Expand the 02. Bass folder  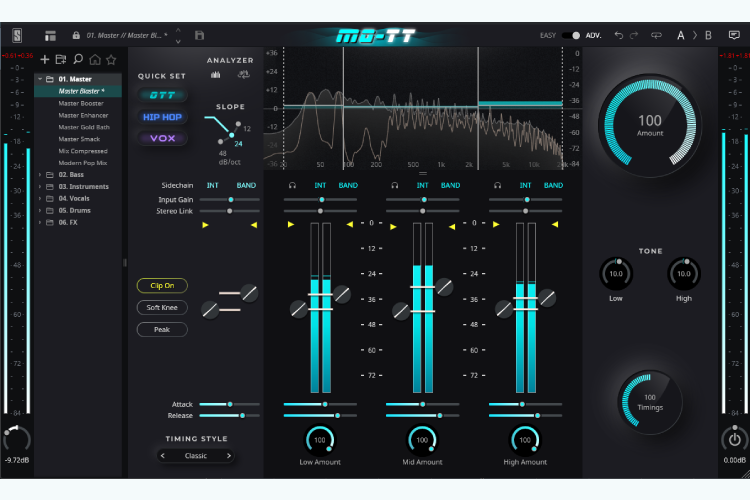coord(40,175)
